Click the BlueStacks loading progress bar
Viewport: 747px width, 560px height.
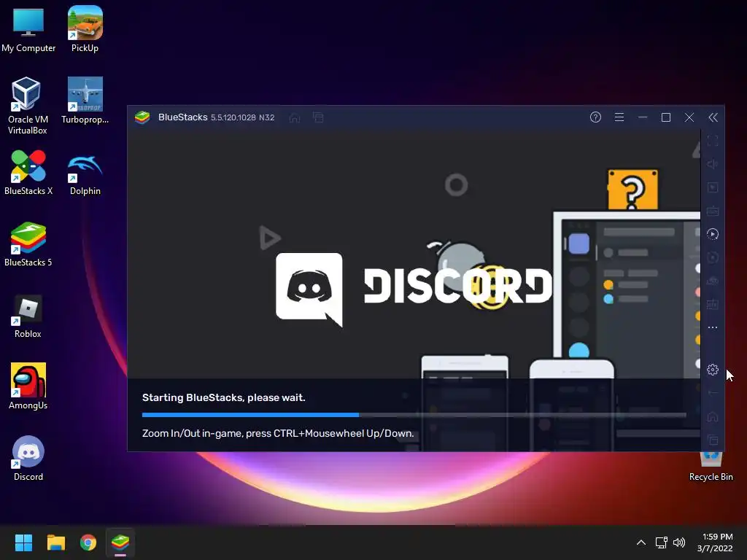414,415
